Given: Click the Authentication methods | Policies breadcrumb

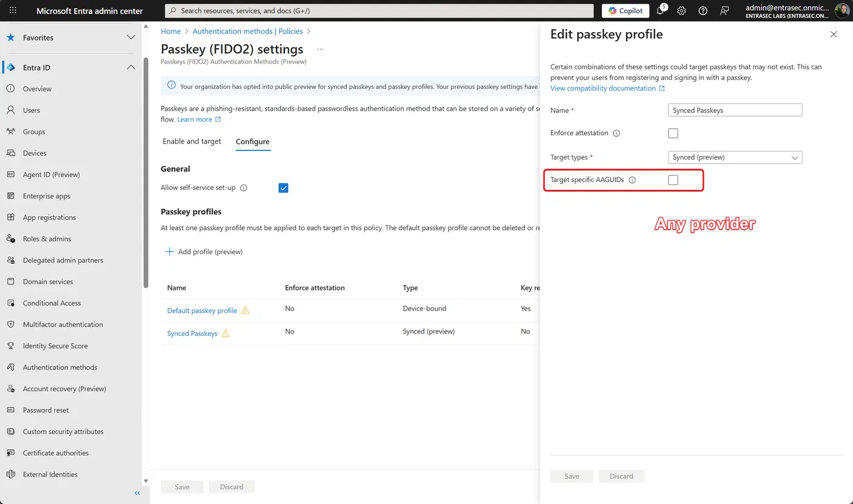Looking at the screenshot, I should [248, 31].
